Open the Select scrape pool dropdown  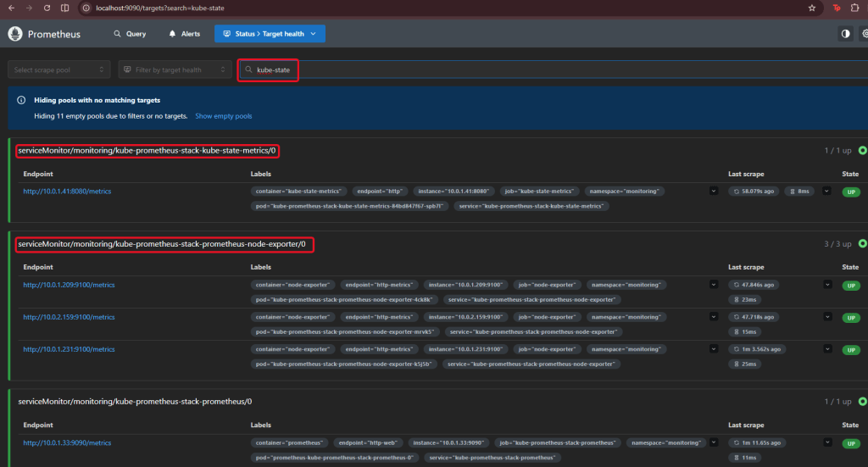pyautogui.click(x=58, y=69)
